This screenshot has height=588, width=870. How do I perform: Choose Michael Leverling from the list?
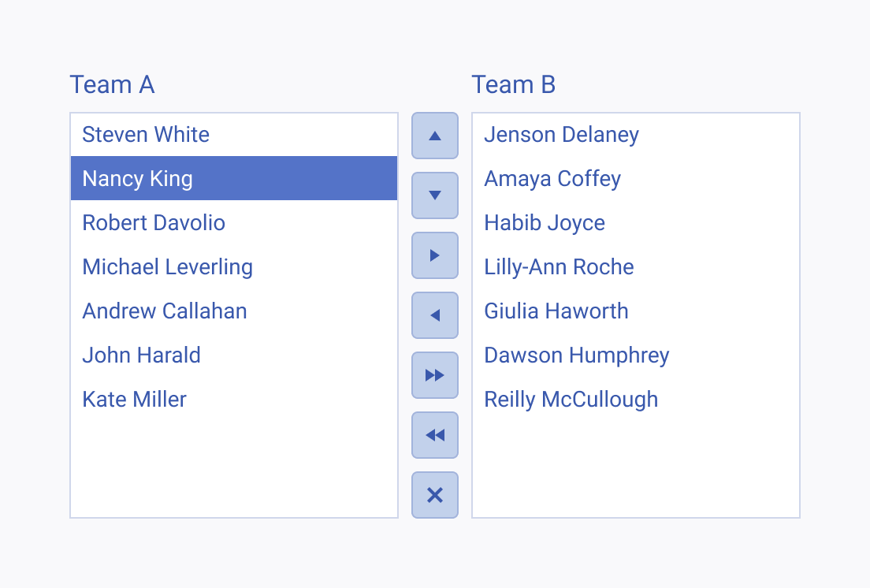point(234,267)
